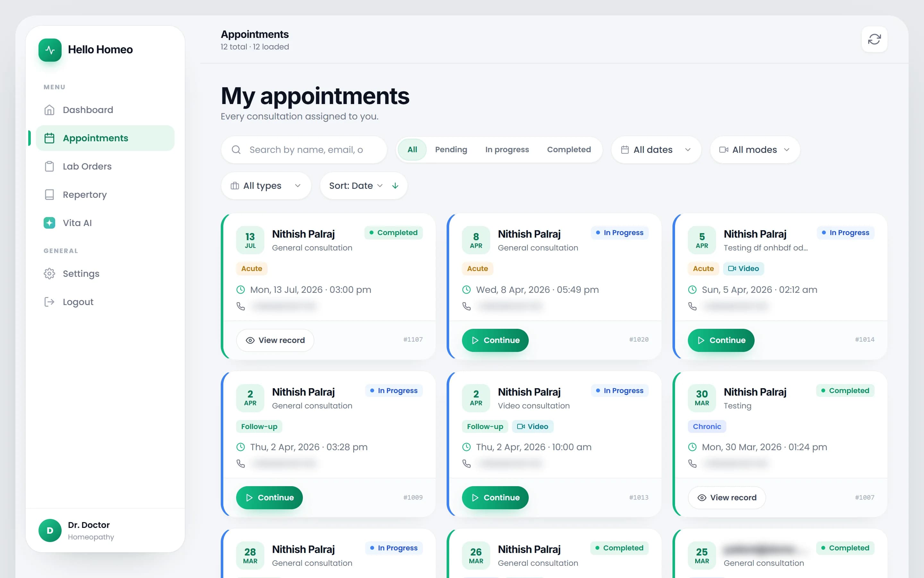This screenshot has width=924, height=578.
Task: View record for appointment #1107
Action: point(275,340)
